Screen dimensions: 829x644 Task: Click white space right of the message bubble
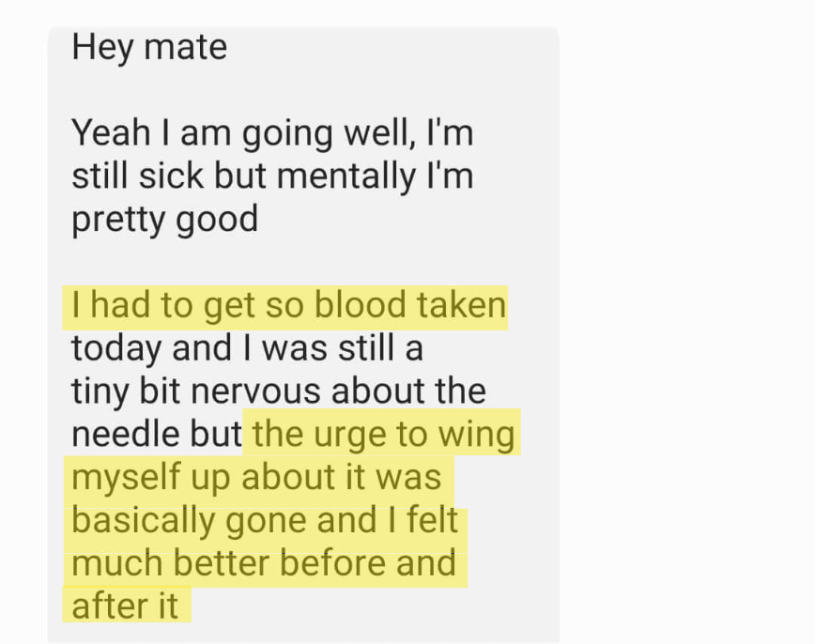pos(687,317)
